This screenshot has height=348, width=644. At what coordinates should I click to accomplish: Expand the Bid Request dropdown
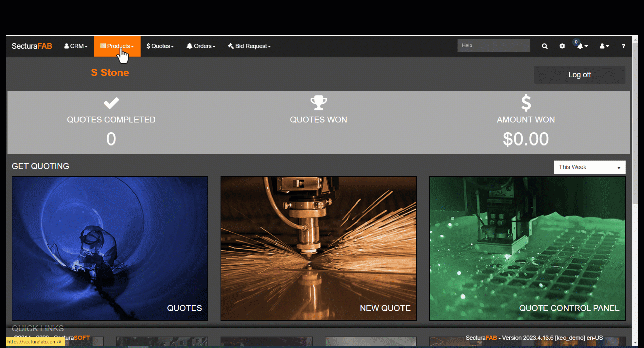(x=249, y=46)
